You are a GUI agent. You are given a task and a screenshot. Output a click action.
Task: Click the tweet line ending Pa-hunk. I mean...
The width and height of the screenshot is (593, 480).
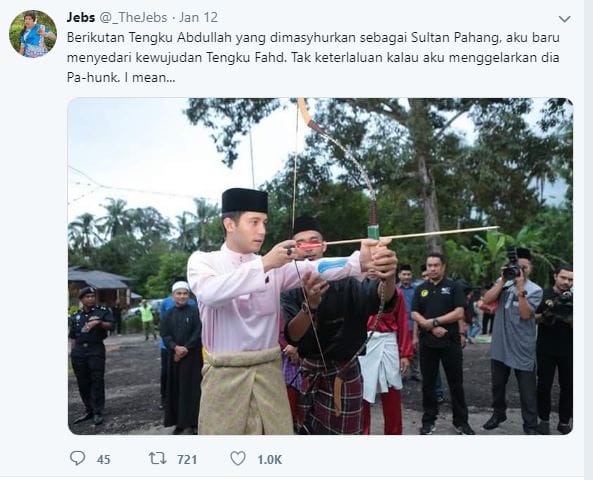(121, 78)
